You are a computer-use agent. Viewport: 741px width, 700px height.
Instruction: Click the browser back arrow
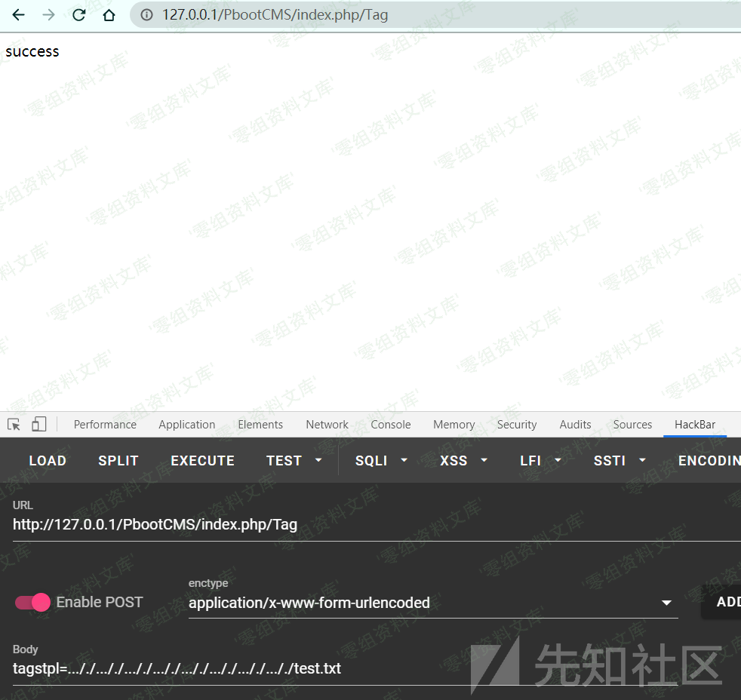click(18, 14)
